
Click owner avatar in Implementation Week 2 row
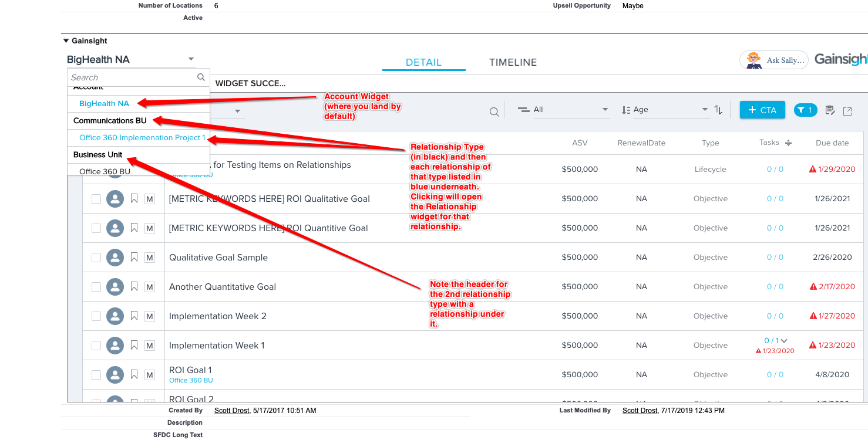(x=115, y=316)
